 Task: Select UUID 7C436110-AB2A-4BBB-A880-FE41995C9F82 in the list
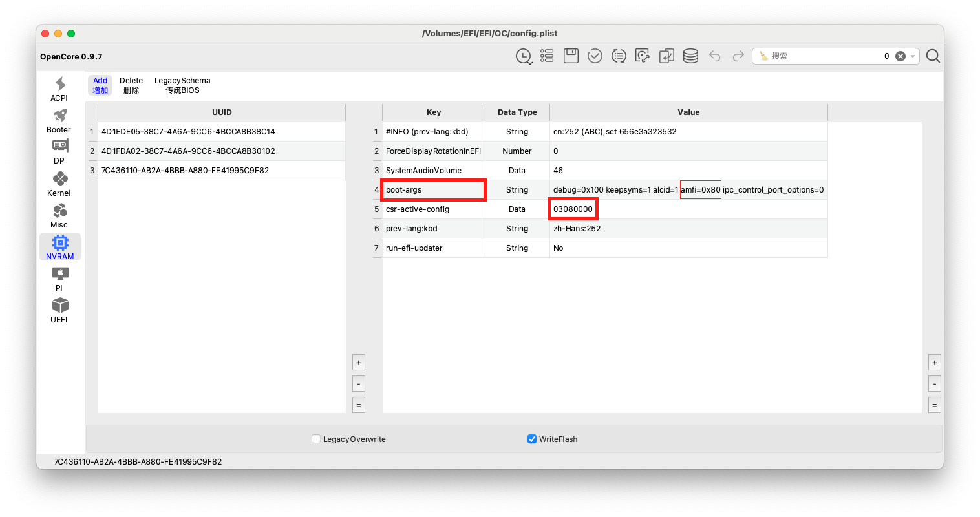222,171
